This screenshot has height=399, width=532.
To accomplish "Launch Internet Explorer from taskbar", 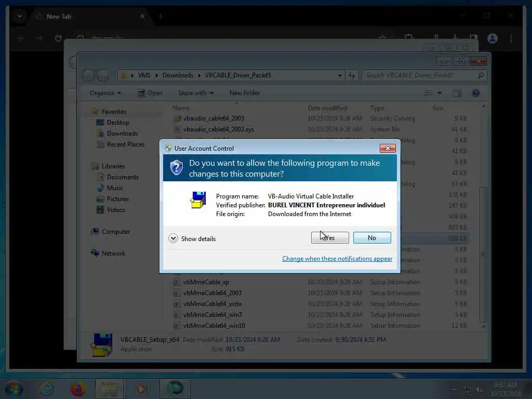I will 47,389.
